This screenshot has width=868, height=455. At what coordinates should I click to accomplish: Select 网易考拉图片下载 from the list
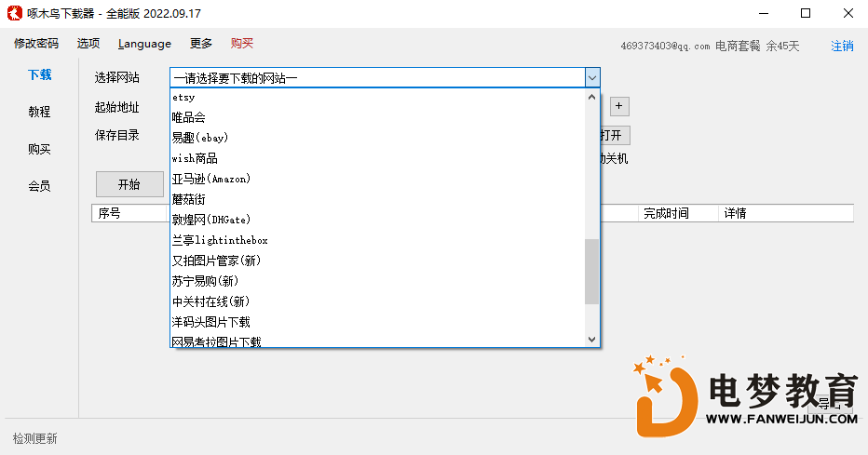click(377, 341)
